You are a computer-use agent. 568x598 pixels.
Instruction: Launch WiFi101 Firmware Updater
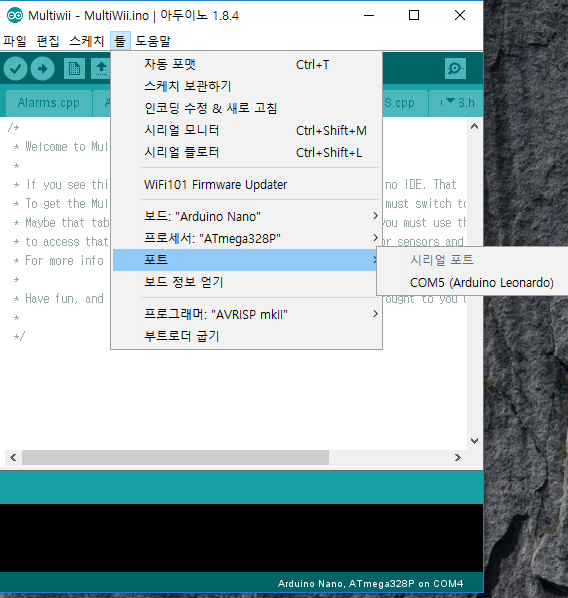click(246, 185)
